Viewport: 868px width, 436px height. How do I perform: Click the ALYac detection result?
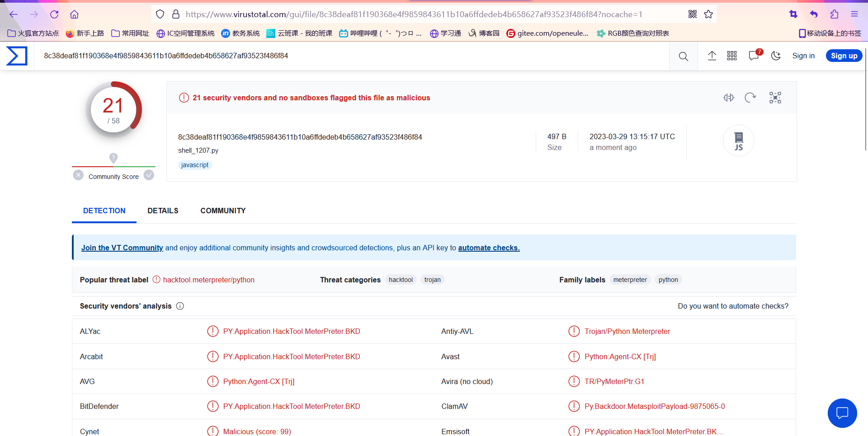coord(292,331)
